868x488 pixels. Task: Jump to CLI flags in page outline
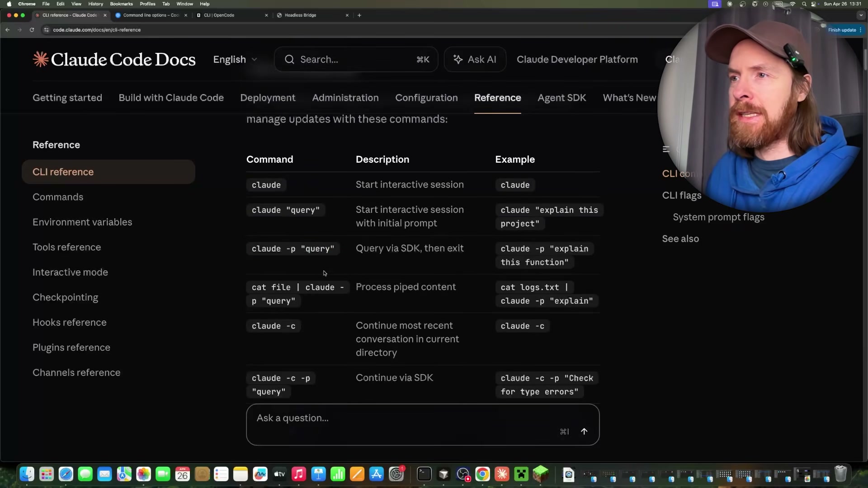[682, 195]
